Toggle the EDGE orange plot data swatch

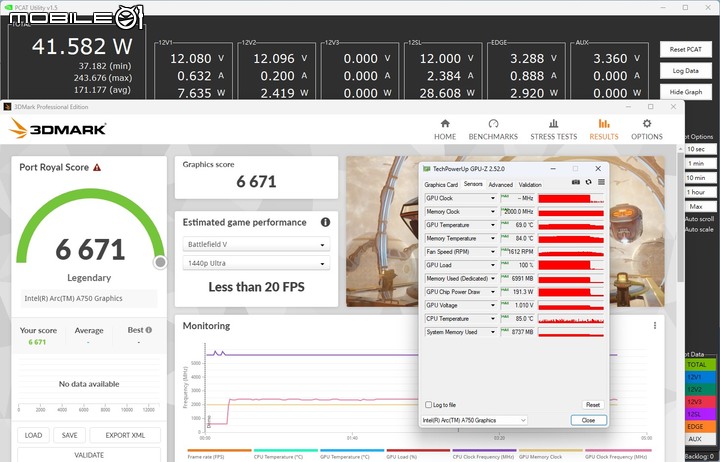[700, 427]
